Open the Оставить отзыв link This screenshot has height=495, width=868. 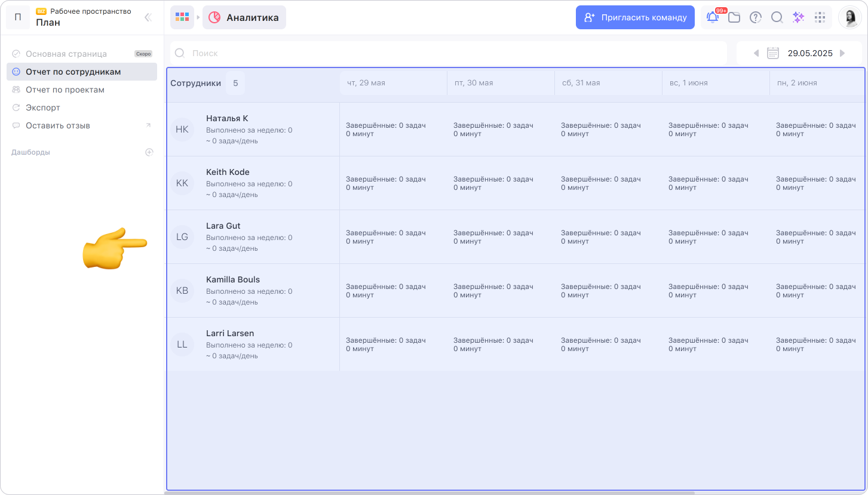(58, 125)
